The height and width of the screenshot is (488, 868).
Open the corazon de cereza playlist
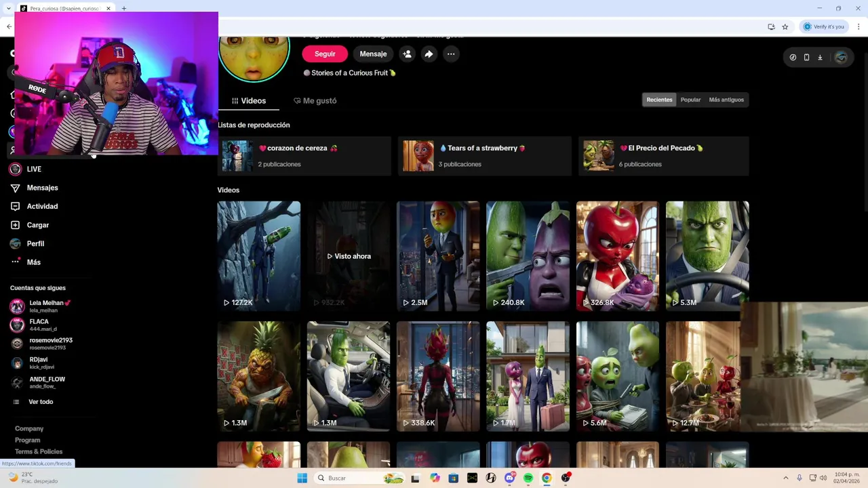(x=304, y=156)
